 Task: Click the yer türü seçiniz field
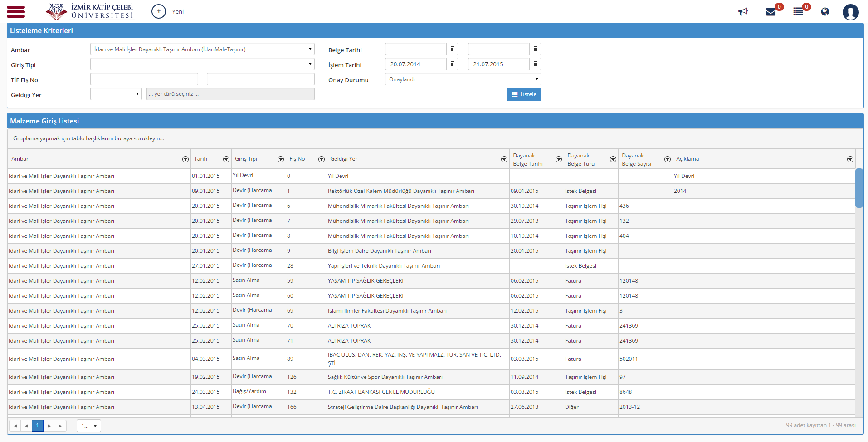230,94
